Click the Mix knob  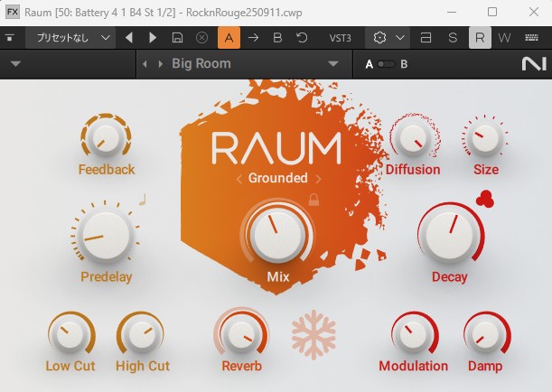[277, 235]
